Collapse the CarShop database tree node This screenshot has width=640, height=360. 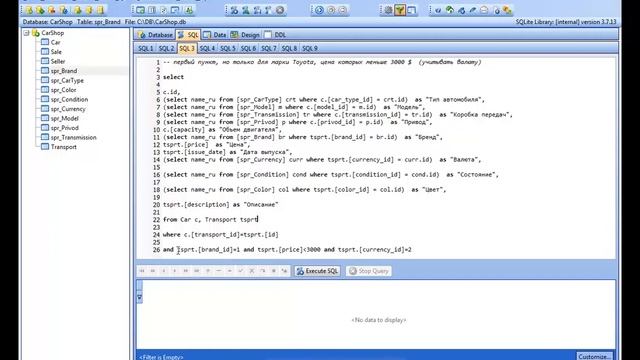[x=27, y=33]
